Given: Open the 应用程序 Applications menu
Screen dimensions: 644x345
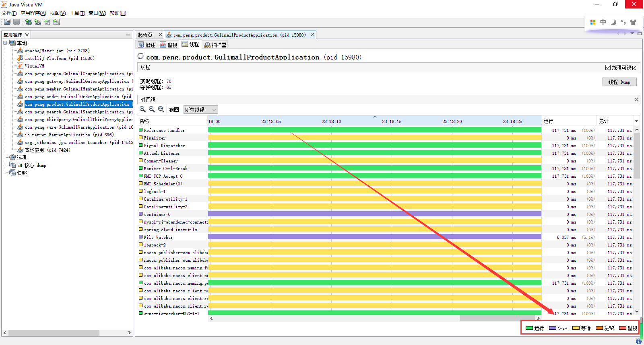Looking at the screenshot, I should [x=33, y=13].
